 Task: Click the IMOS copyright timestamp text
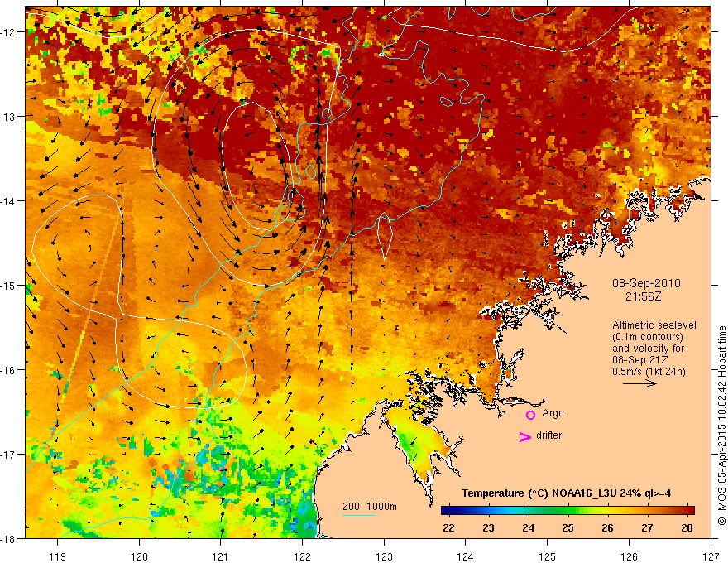(721, 426)
